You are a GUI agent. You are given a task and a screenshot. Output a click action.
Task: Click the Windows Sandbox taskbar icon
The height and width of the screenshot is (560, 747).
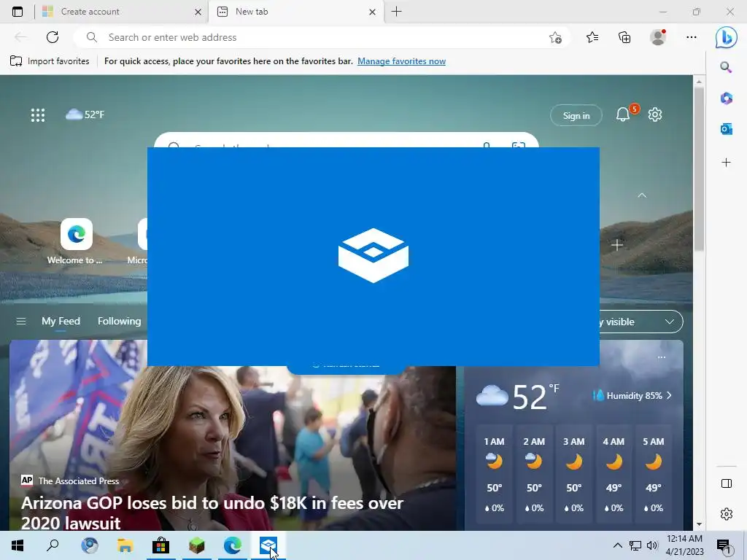[x=268, y=545]
